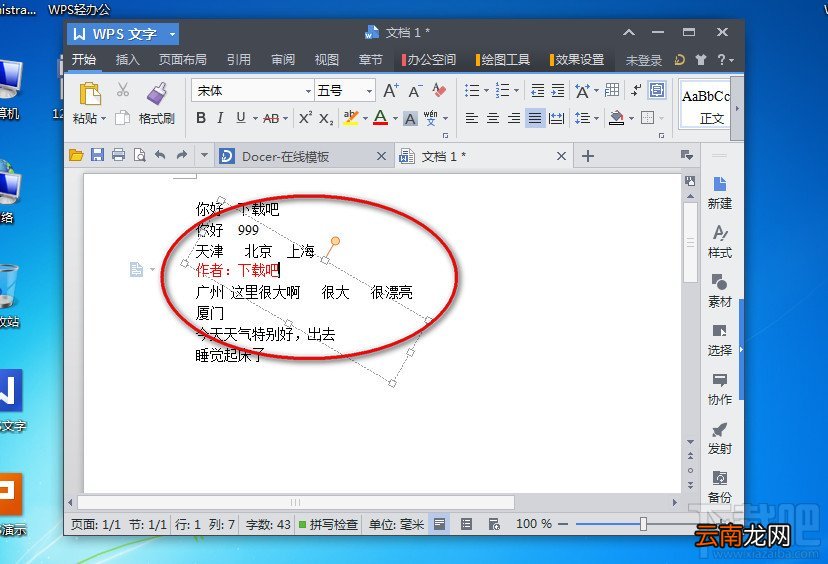Click the Undo arrow

pos(160,155)
